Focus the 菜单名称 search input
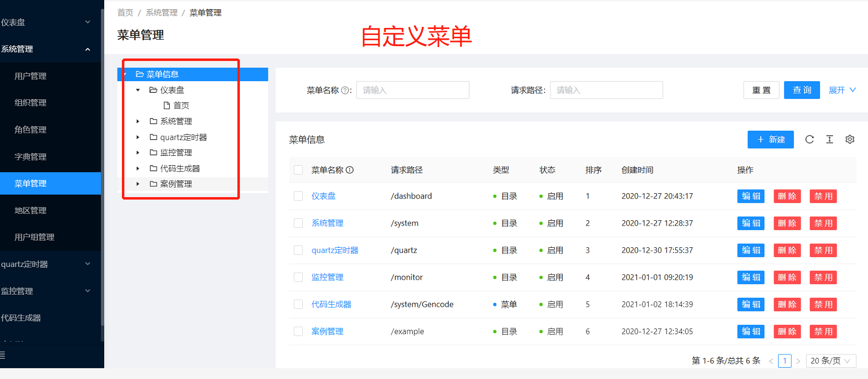 point(413,90)
